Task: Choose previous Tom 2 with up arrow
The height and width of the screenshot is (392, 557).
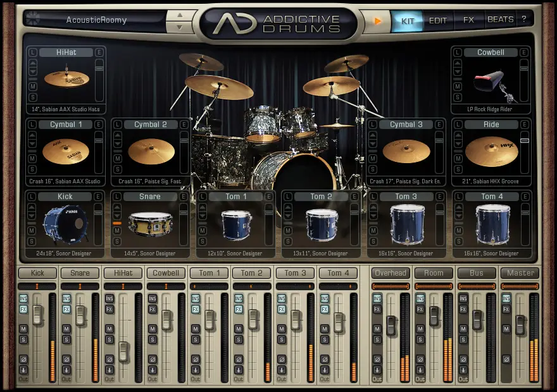Action: pyautogui.click(x=288, y=207)
